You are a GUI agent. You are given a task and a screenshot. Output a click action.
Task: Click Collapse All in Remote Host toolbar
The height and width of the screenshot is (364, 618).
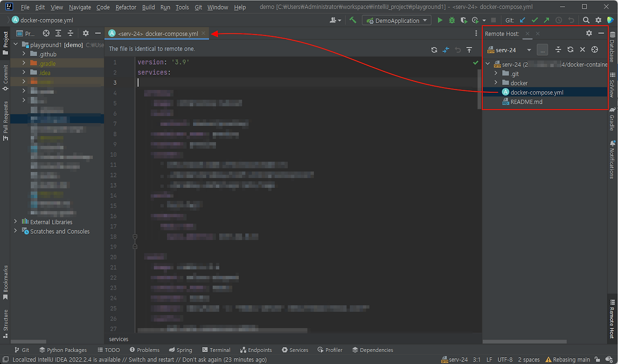point(558,50)
